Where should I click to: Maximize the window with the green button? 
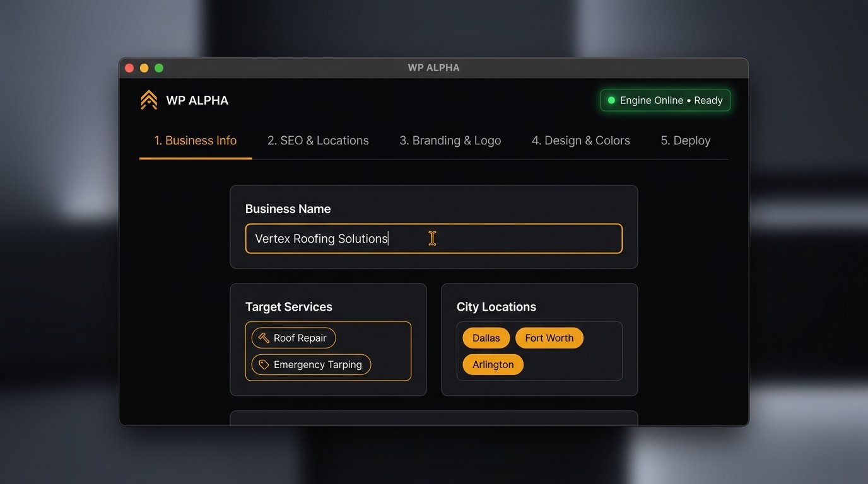pos(159,68)
